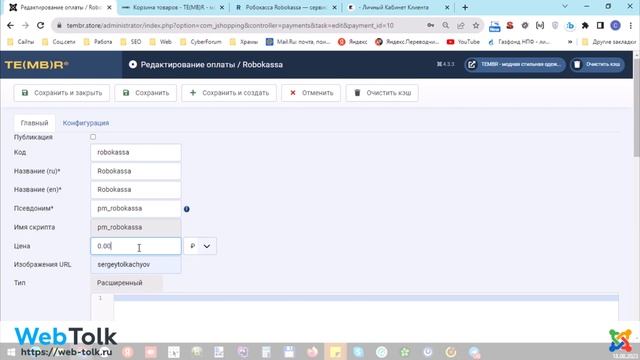Select the Главный tab
The height and width of the screenshot is (360, 640).
(34, 123)
